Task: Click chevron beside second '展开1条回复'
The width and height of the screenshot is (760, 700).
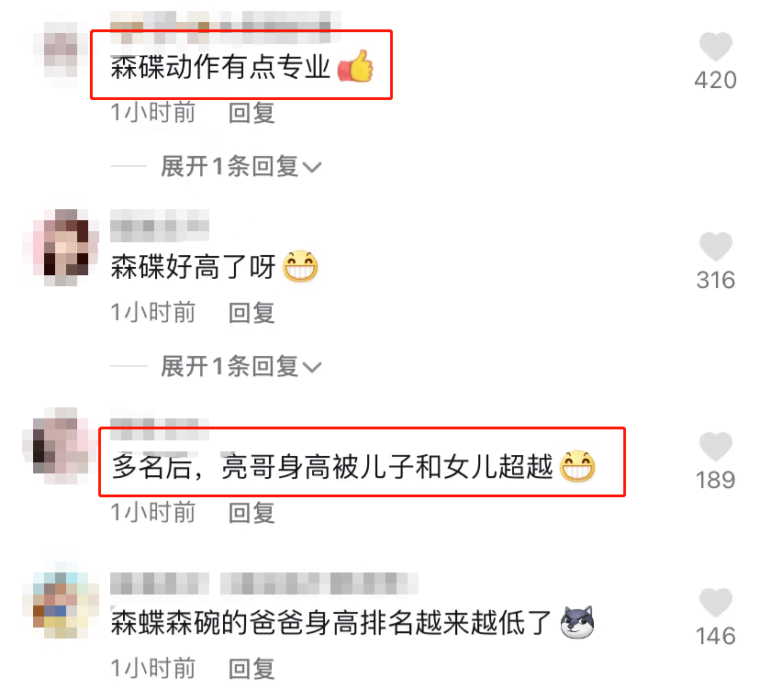Action: (x=312, y=368)
